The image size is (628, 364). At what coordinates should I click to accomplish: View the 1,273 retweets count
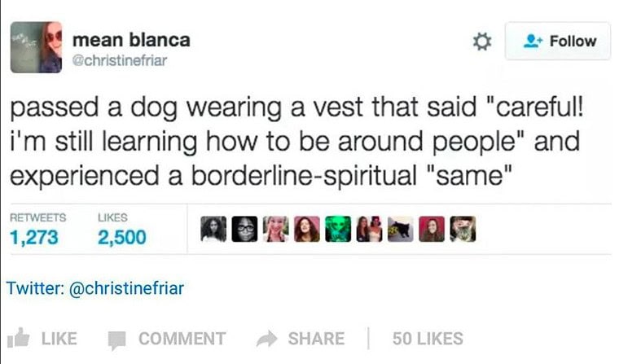pyautogui.click(x=34, y=237)
